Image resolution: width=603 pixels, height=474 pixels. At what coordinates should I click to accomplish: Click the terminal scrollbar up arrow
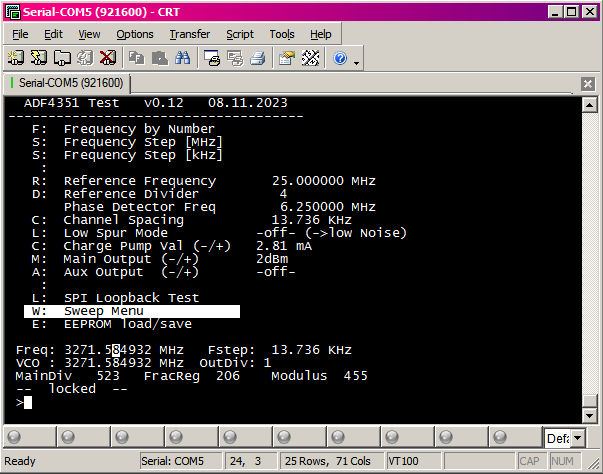pyautogui.click(x=590, y=105)
